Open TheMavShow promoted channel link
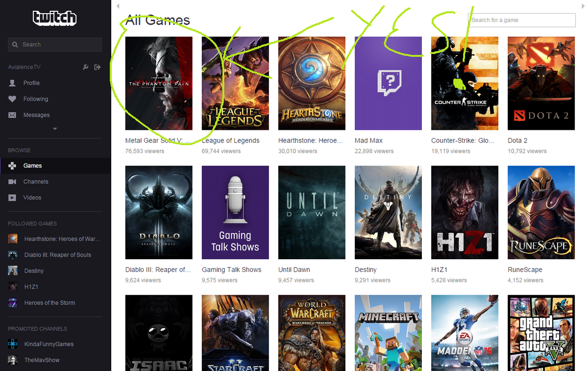The width and height of the screenshot is (588, 371). [x=42, y=360]
